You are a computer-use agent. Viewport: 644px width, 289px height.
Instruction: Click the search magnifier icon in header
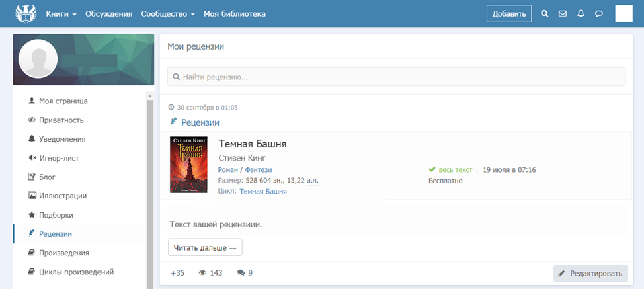(x=545, y=13)
